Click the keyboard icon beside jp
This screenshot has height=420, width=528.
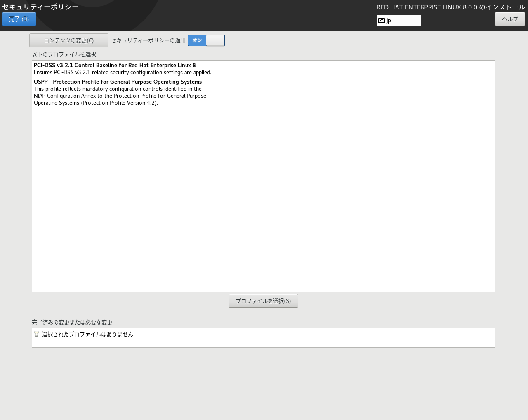tap(382, 21)
